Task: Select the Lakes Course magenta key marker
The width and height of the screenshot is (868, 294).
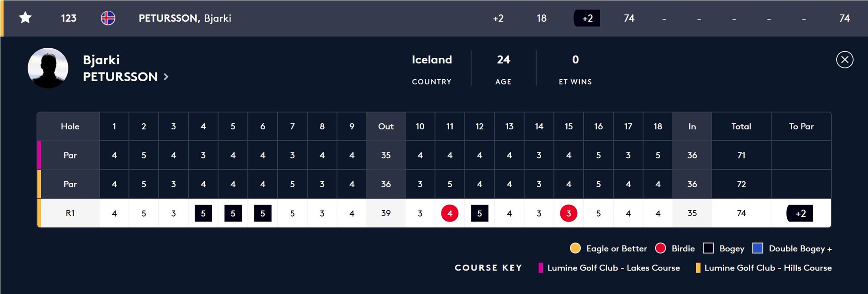Action: 541,268
